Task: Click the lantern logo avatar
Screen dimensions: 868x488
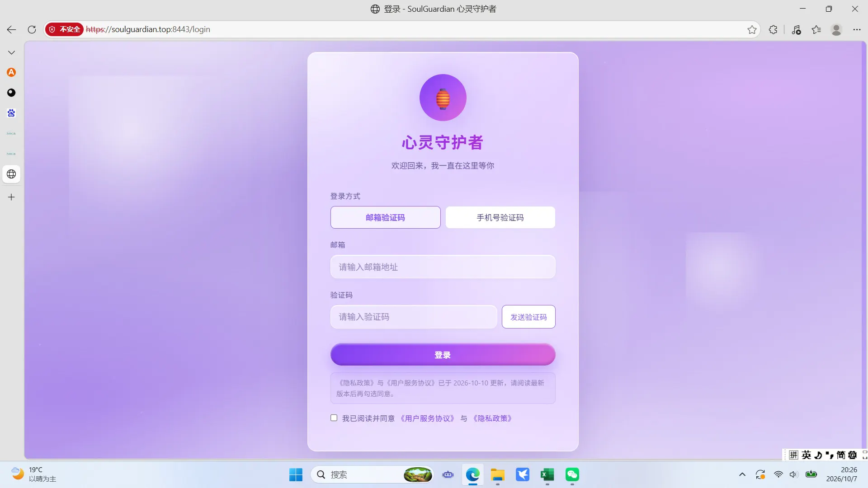Action: click(443, 98)
